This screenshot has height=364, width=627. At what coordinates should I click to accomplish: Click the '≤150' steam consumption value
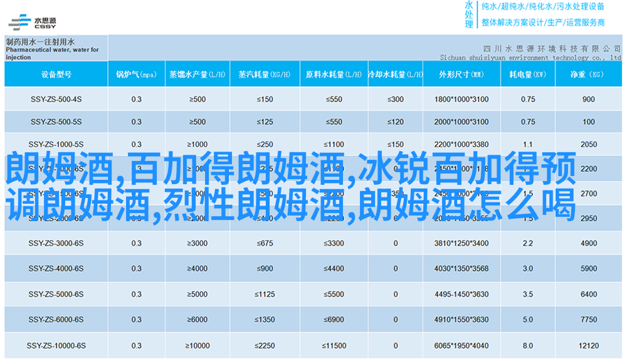[265, 99]
